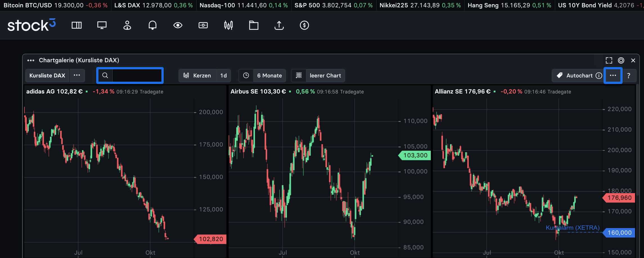Toggle the Autochart button
This screenshot has width=644, height=258.
pyautogui.click(x=575, y=75)
